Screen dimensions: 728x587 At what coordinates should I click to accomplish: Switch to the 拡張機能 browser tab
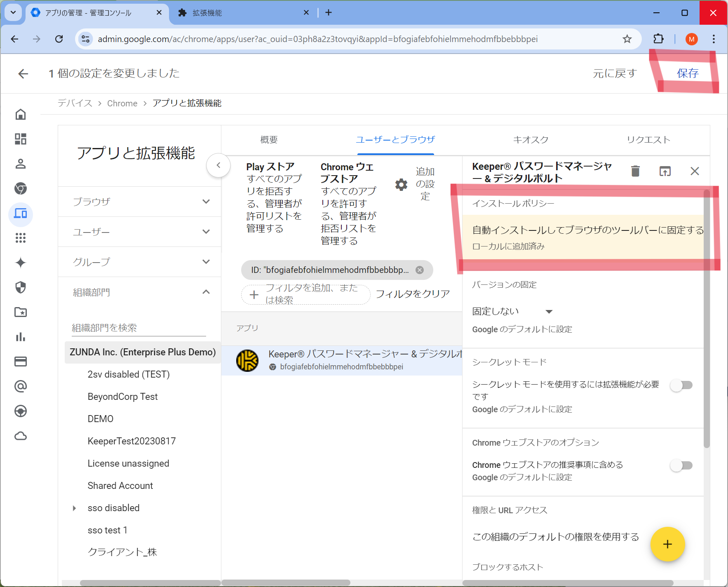[243, 13]
